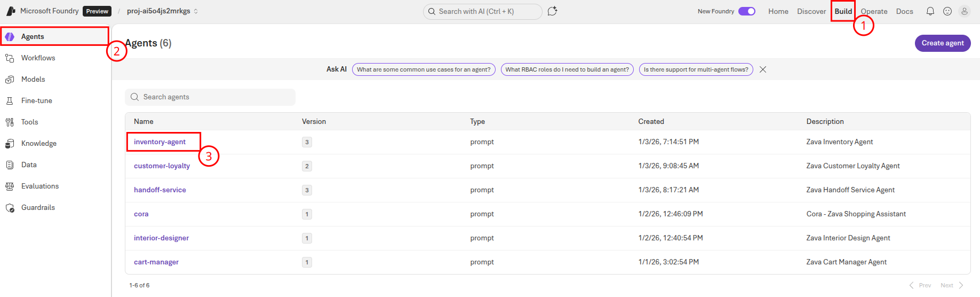The height and width of the screenshot is (297, 980).
Task: Click the Agents sidebar icon
Action: [10, 36]
